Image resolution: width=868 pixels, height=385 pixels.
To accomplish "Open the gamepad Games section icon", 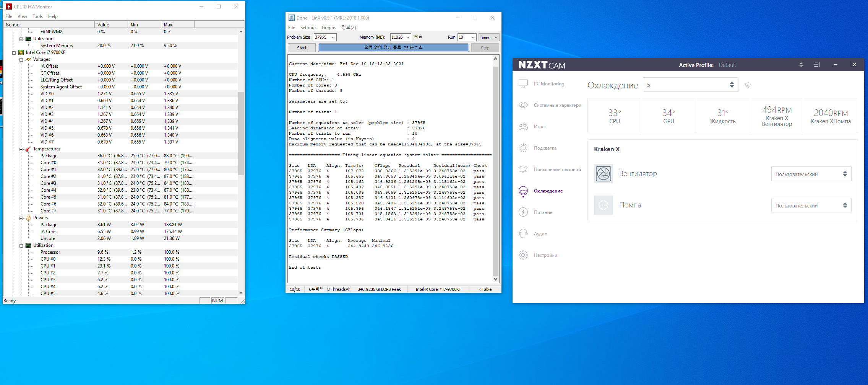I will click(523, 126).
